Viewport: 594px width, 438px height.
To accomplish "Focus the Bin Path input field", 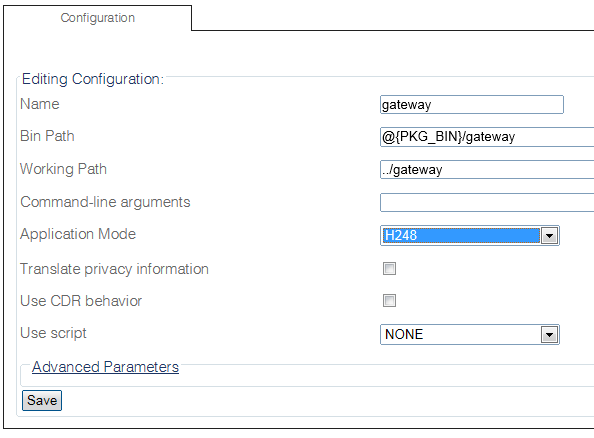I will (x=487, y=137).
